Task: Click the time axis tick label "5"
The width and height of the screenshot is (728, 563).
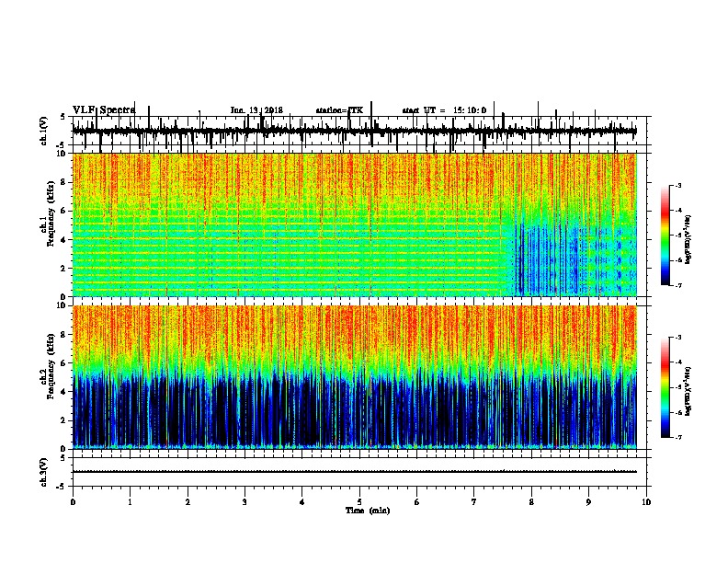Action: click(359, 501)
